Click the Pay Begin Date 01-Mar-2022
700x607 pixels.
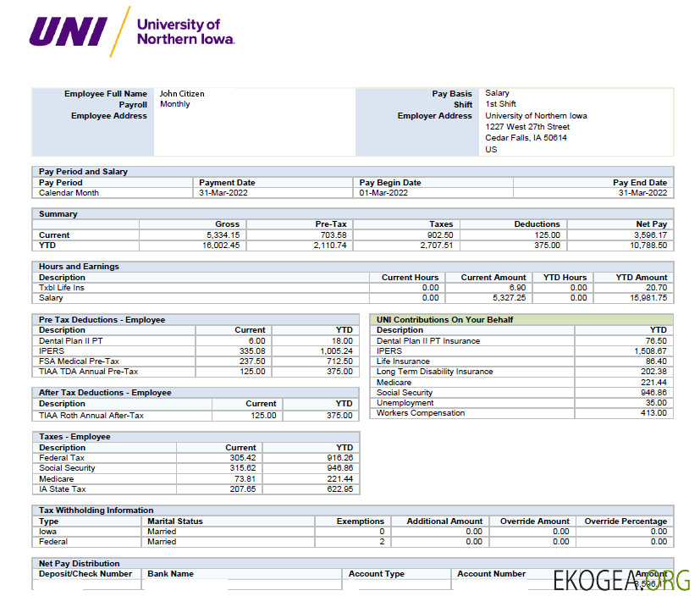point(383,193)
